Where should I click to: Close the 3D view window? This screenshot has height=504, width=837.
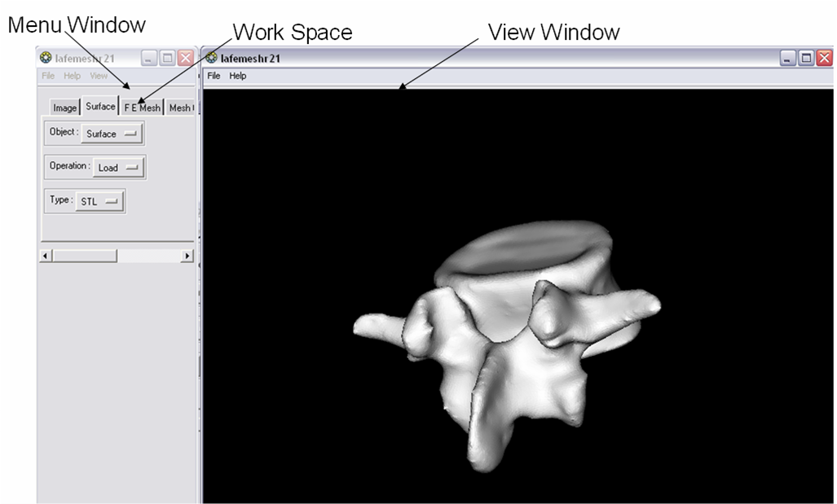click(x=824, y=58)
